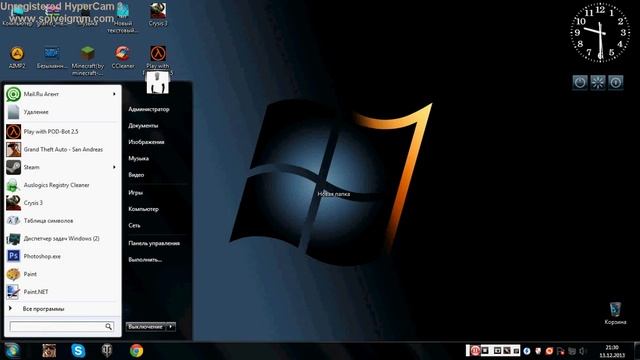Run Auslogics Registry Cleaner
640x360 pixels.
click(62, 185)
